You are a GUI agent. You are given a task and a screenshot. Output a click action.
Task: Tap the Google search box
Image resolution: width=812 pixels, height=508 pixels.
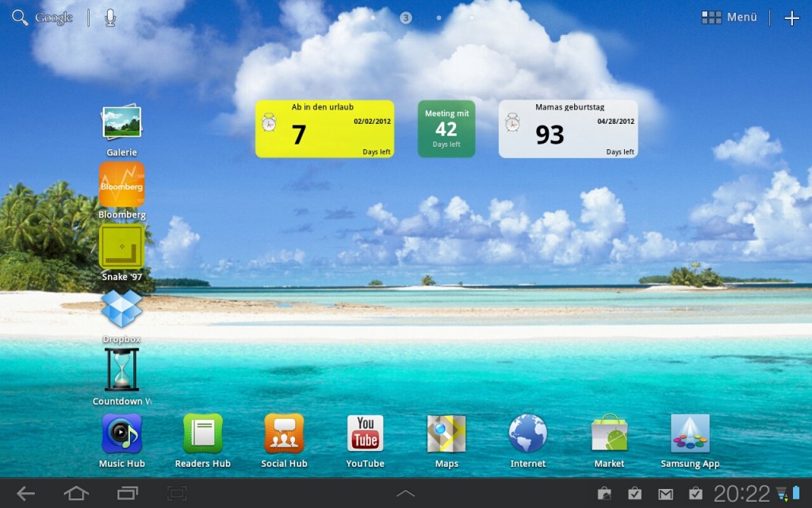[x=43, y=17]
